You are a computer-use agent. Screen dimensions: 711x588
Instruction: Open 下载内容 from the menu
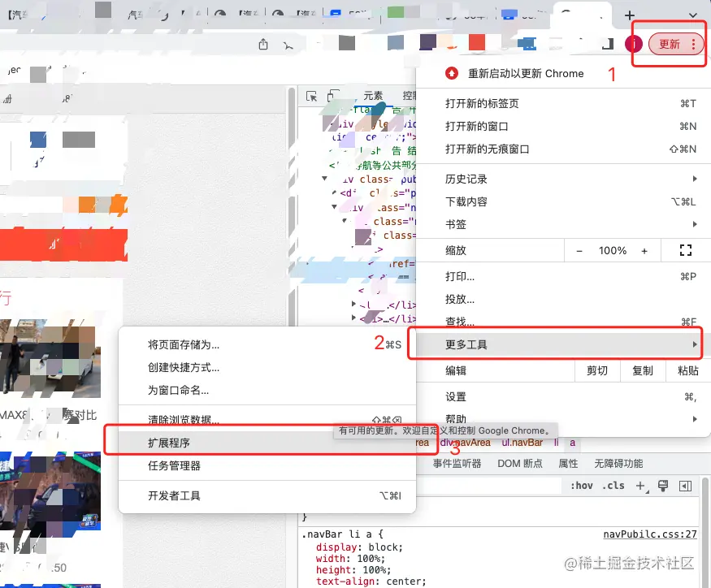click(563, 201)
